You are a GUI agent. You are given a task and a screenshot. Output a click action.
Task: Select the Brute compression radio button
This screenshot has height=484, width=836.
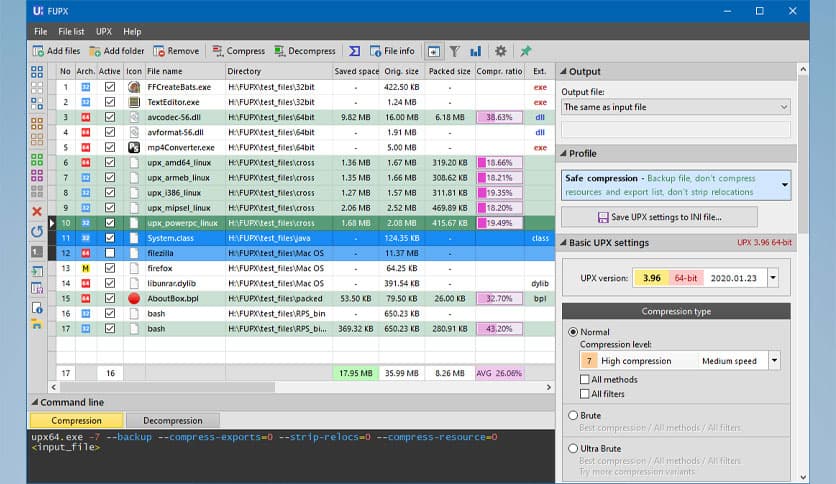click(573, 415)
